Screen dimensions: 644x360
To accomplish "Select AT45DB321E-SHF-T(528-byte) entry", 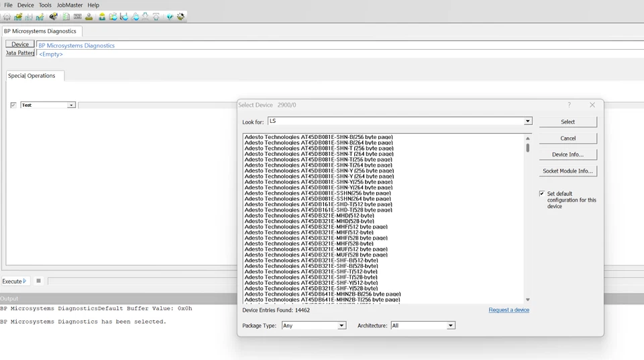I will [311, 277].
